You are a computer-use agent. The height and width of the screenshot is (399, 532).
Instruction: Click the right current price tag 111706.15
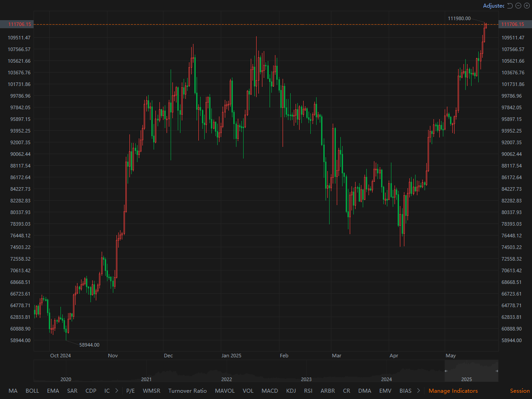point(515,24)
